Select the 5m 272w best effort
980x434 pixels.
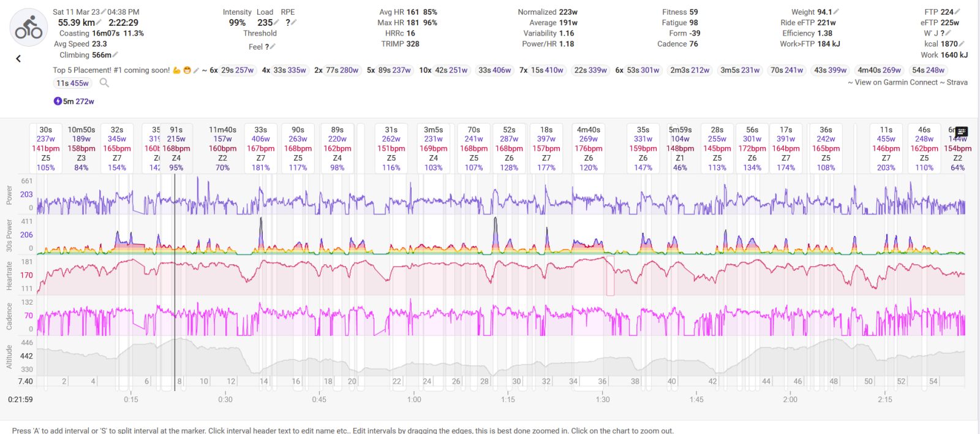(74, 102)
